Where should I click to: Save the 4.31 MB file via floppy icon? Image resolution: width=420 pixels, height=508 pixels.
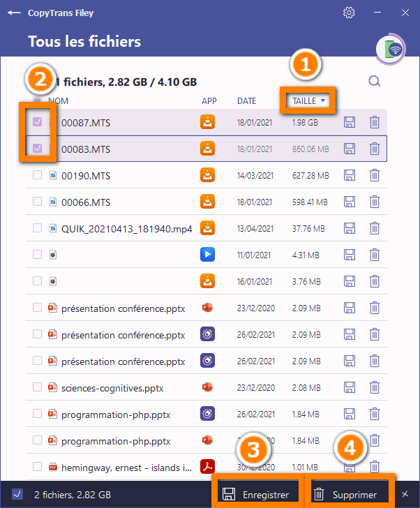pos(350,255)
